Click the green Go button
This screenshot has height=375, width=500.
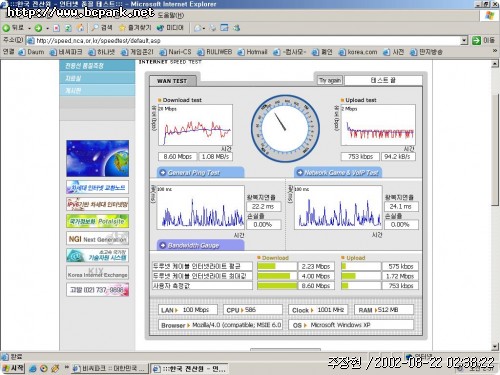click(x=476, y=41)
